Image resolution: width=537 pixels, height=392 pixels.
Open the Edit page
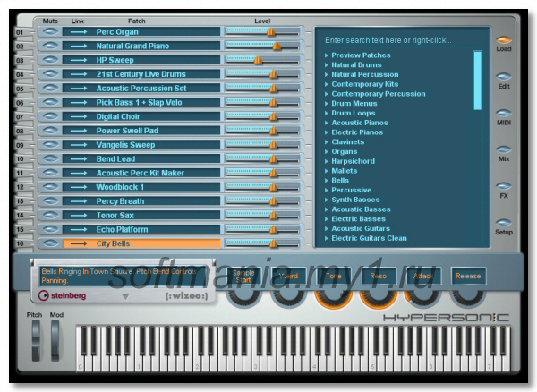(504, 76)
